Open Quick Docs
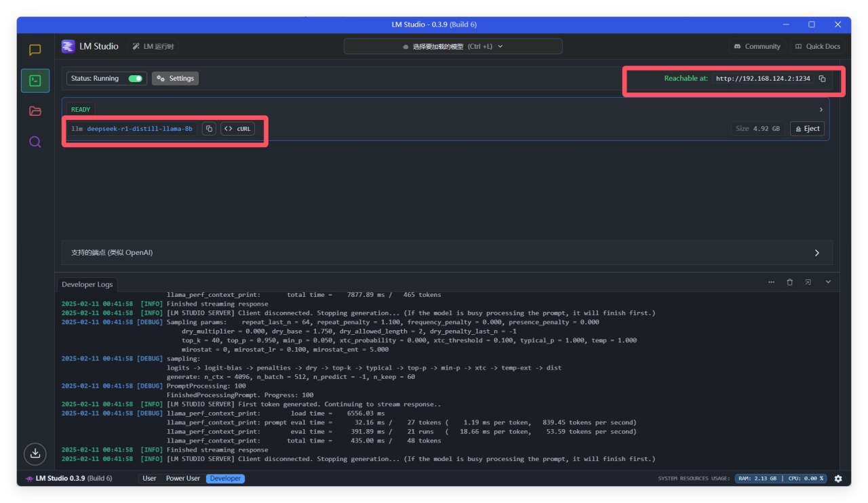This screenshot has height=503, width=868. 817,46
